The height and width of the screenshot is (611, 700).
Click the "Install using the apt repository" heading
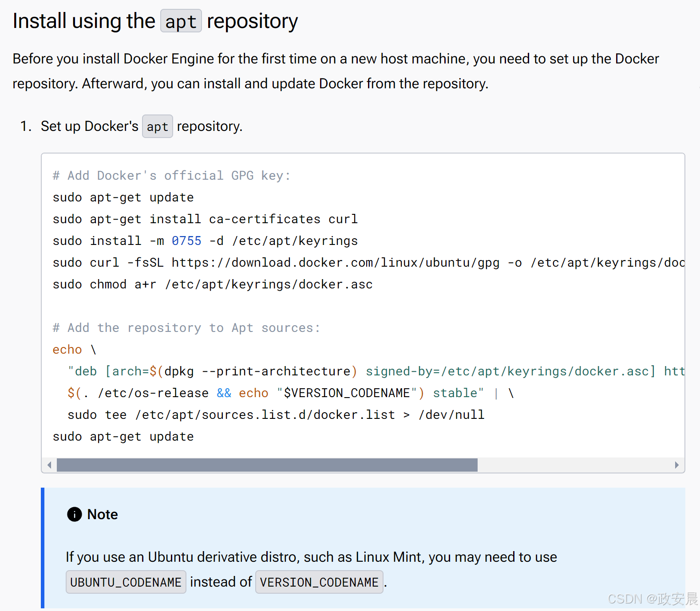tap(155, 21)
